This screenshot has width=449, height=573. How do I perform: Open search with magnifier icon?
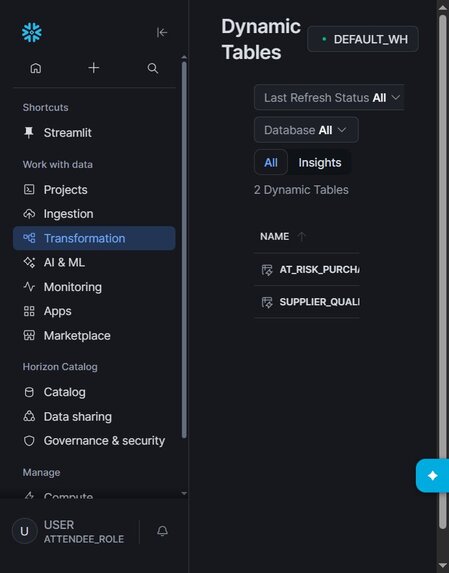click(153, 68)
